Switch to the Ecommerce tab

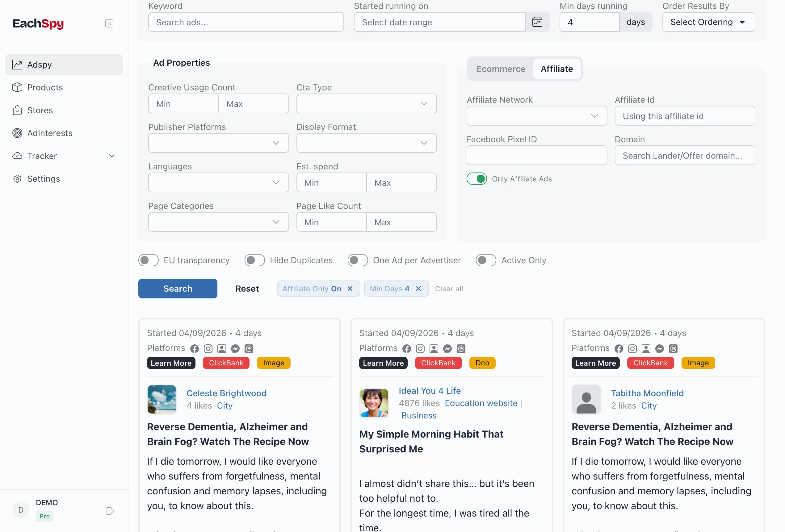tap(501, 69)
